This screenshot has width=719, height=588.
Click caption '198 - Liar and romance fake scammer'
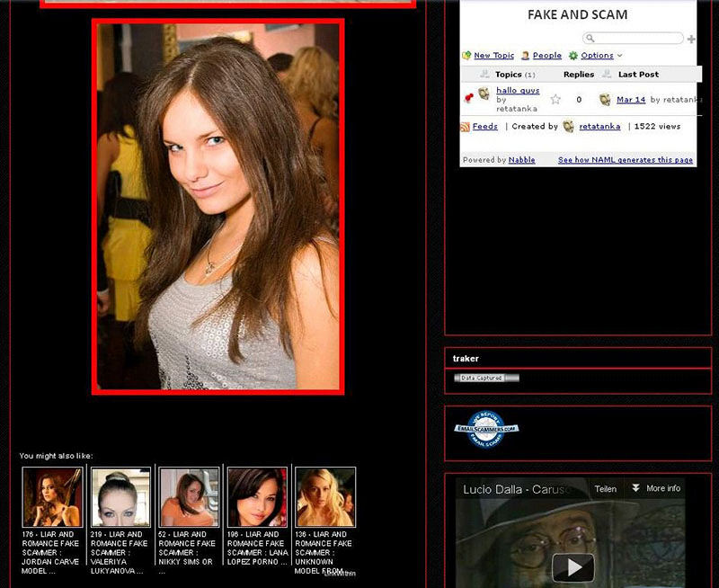[x=257, y=548]
